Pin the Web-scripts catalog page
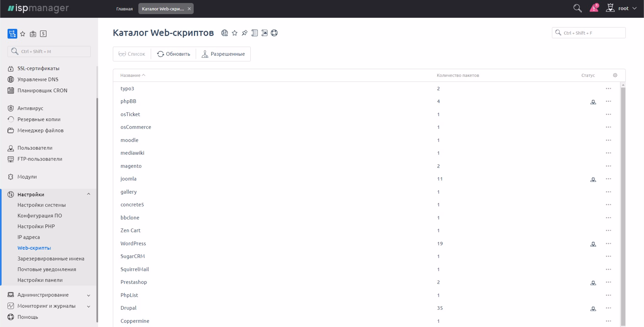The width and height of the screenshot is (644, 327). tap(244, 33)
